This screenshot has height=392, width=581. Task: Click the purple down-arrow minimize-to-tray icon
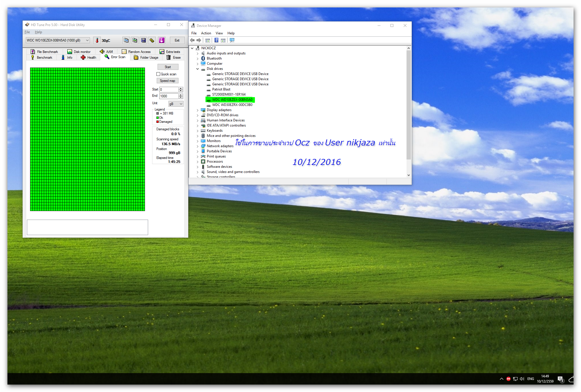[x=162, y=40]
